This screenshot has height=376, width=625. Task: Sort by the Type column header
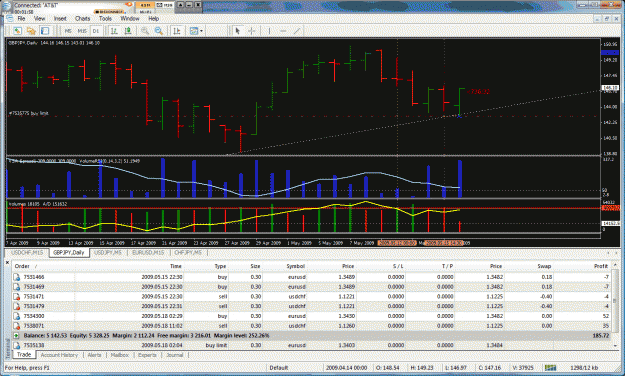tap(220, 266)
